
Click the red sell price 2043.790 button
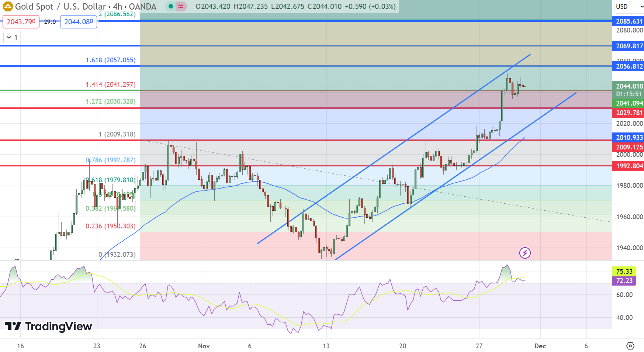coord(21,22)
